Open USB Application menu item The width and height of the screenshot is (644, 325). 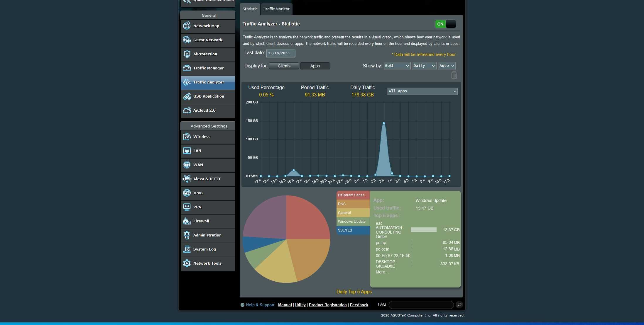tap(208, 96)
